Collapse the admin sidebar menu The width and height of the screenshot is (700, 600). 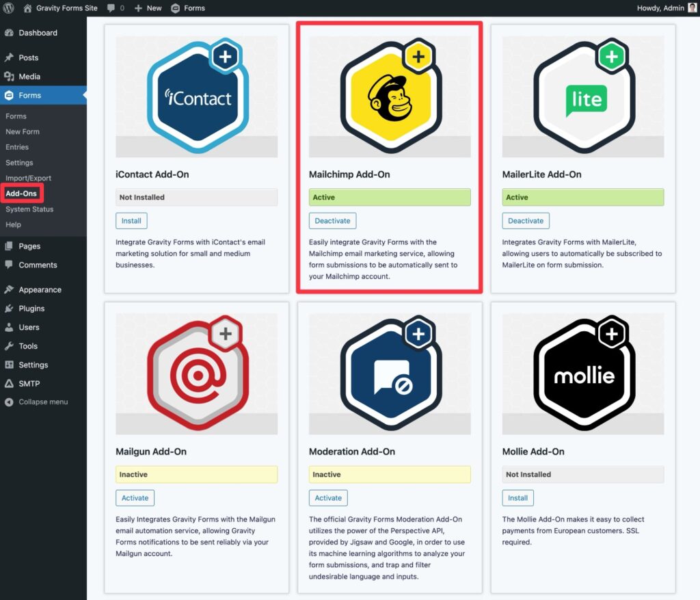[42, 402]
